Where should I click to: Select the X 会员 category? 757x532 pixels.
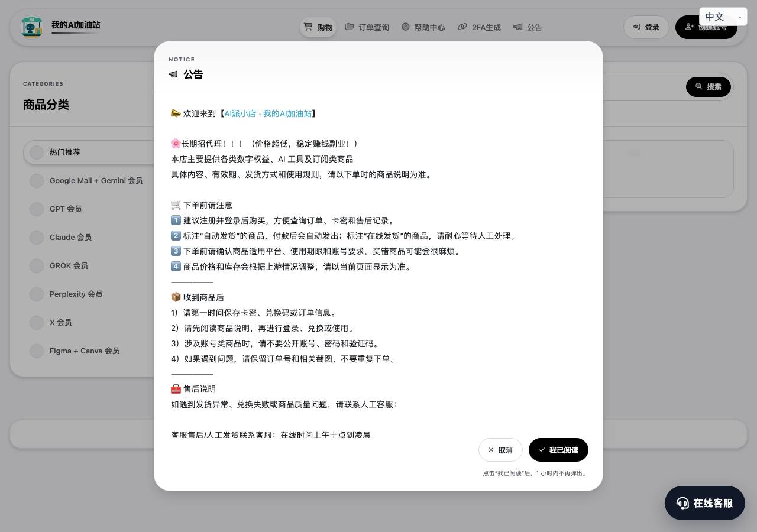89,322
